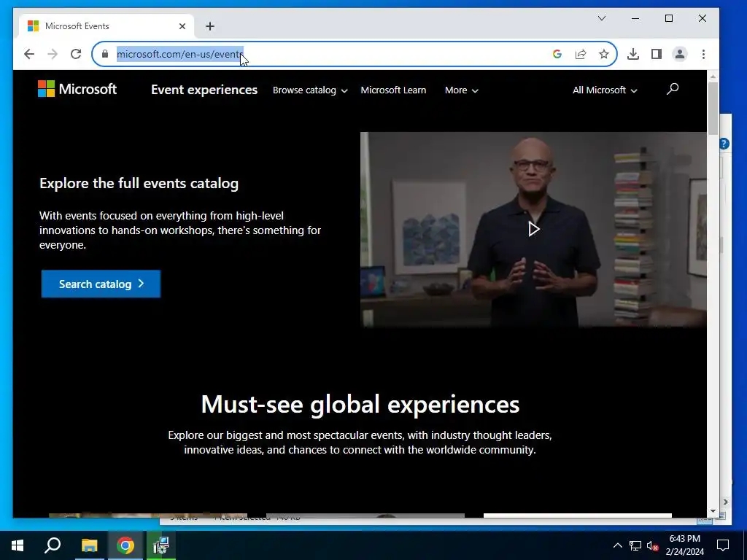Open the site search magnifier
The width and height of the screenshot is (747, 560).
[x=672, y=89]
